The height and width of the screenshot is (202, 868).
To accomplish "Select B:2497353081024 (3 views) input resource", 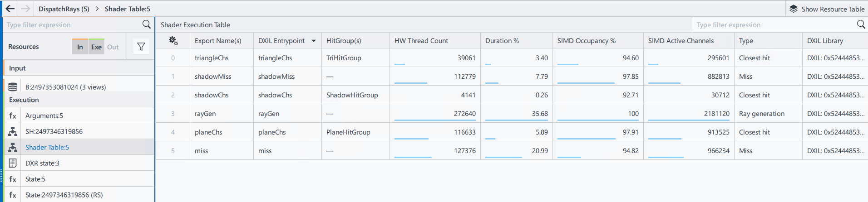I will (x=79, y=86).
